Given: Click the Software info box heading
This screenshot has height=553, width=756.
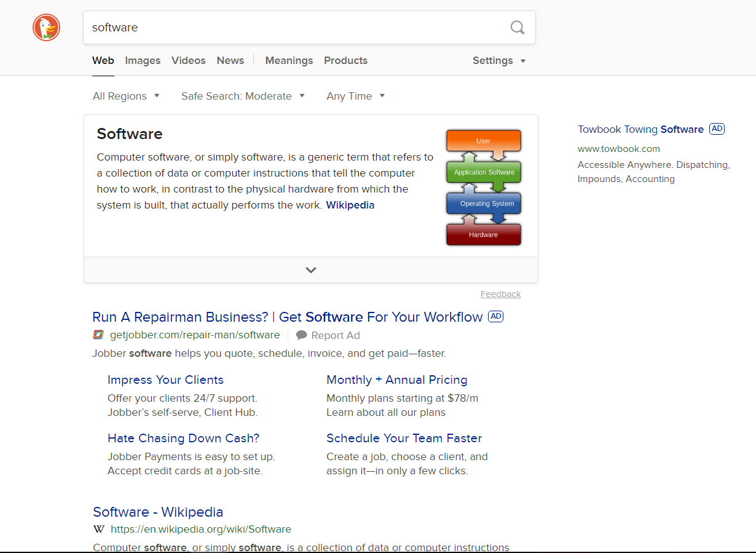Looking at the screenshot, I should (130, 134).
